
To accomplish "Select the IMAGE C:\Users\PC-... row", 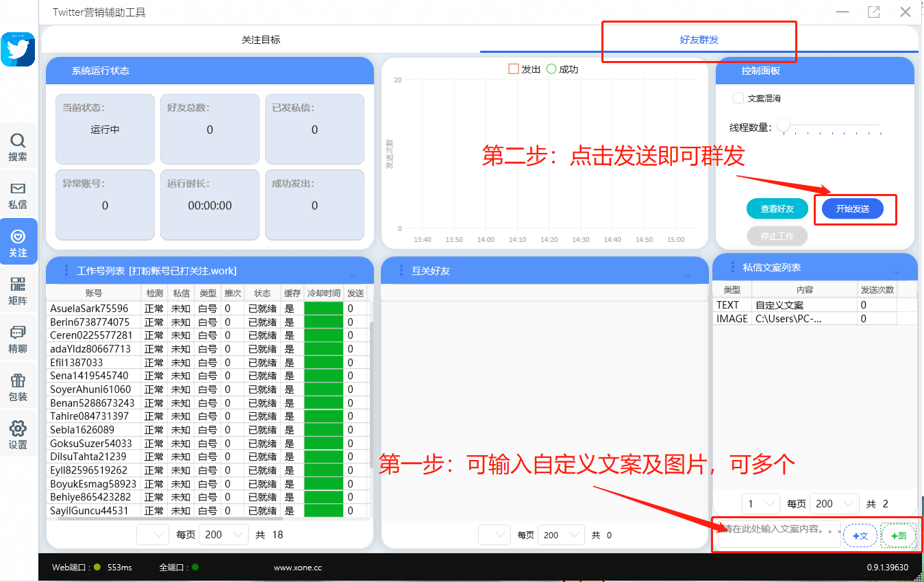I will point(815,319).
